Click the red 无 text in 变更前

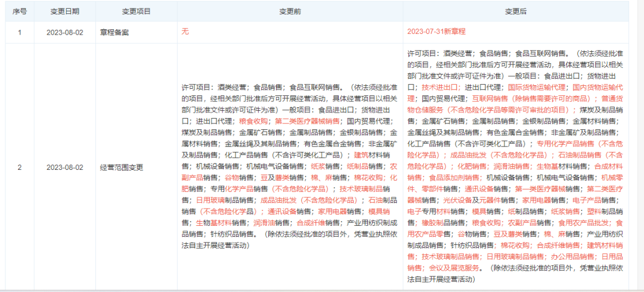click(x=185, y=32)
